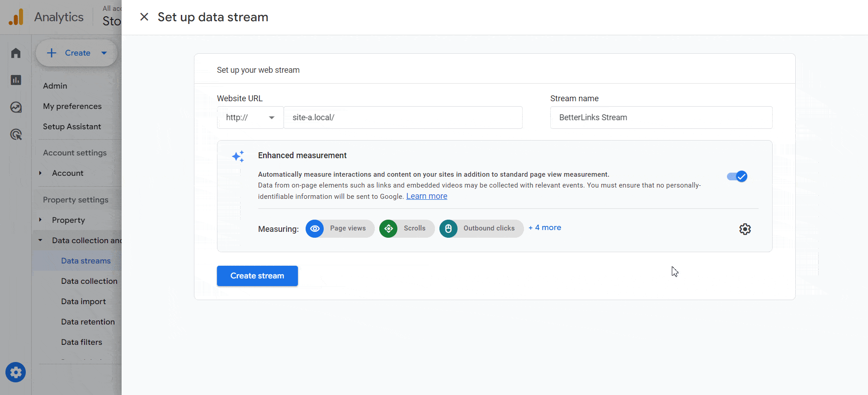
Task: Click the Google Analytics logo
Action: pos(16,17)
